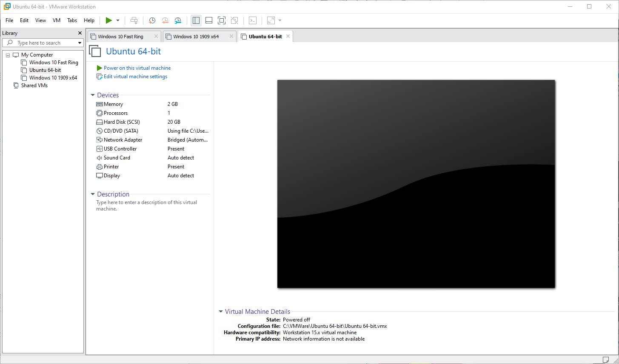The width and height of the screenshot is (619, 364).
Task: Click the green power on toolbar button
Action: click(x=109, y=20)
